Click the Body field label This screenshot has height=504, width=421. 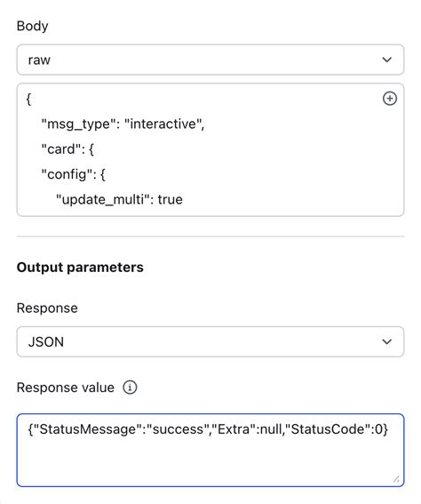coord(33,26)
